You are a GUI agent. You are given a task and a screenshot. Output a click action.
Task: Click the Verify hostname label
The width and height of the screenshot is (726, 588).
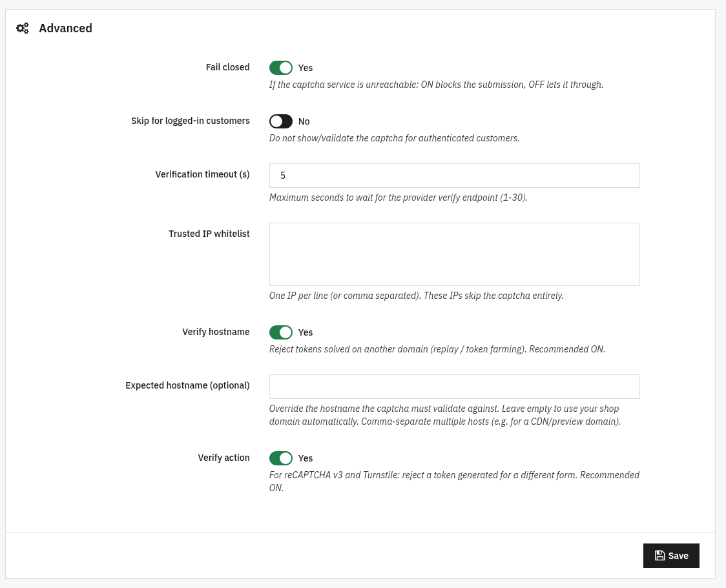[x=216, y=332]
